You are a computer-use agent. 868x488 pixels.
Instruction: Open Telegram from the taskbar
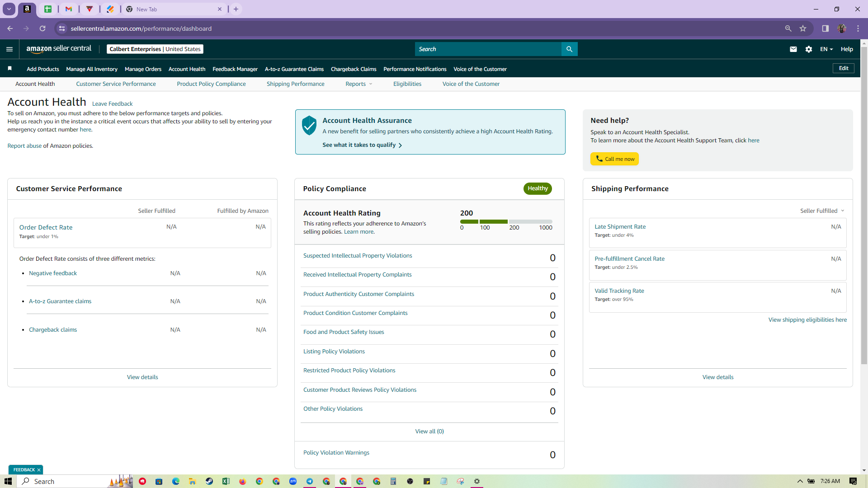310,481
